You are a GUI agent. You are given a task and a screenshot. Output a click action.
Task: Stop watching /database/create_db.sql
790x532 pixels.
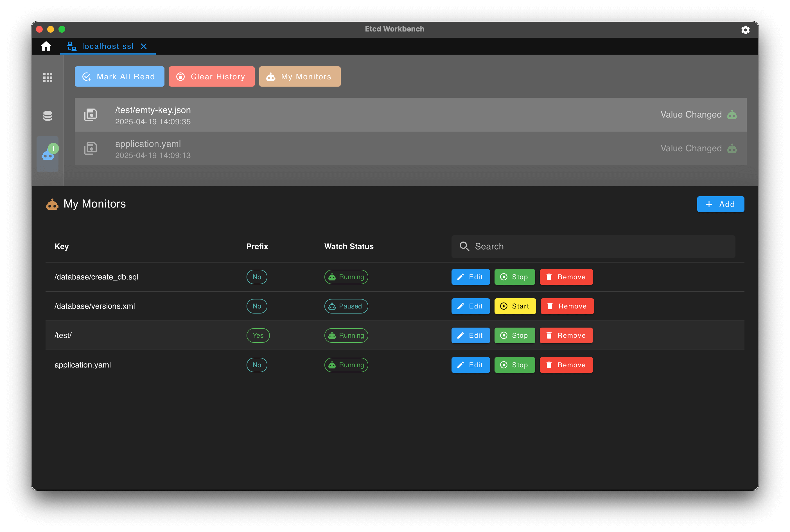pos(514,277)
